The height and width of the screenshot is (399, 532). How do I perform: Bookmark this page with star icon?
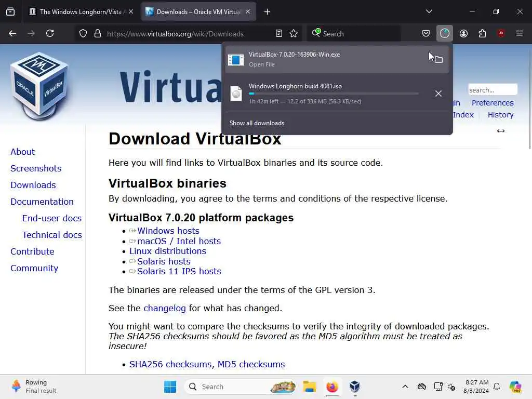pyautogui.click(x=294, y=34)
